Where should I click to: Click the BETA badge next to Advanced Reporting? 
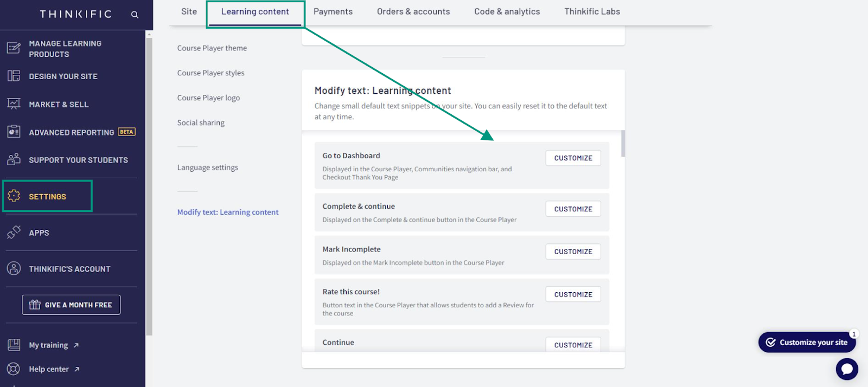(x=126, y=132)
